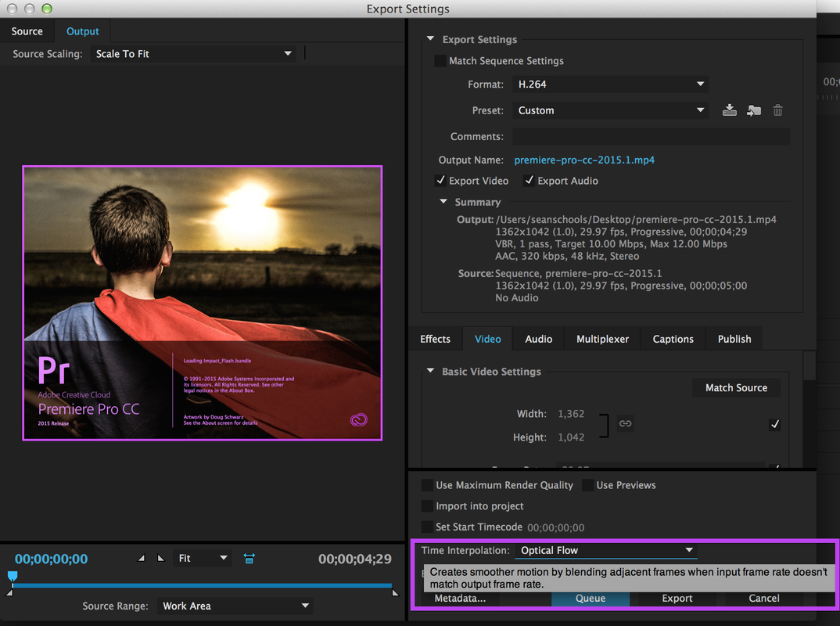Click the duration timecode 00;00;04;29
This screenshot has height=626, width=840.
pyautogui.click(x=354, y=559)
